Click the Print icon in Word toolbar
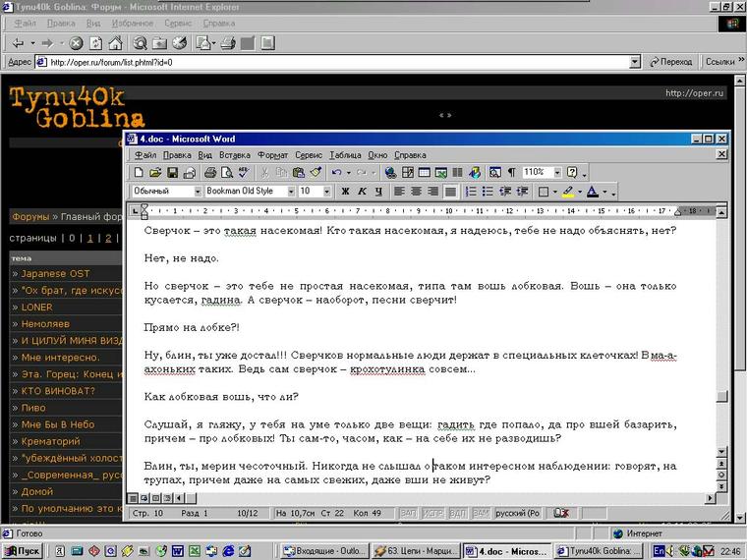 209,173
